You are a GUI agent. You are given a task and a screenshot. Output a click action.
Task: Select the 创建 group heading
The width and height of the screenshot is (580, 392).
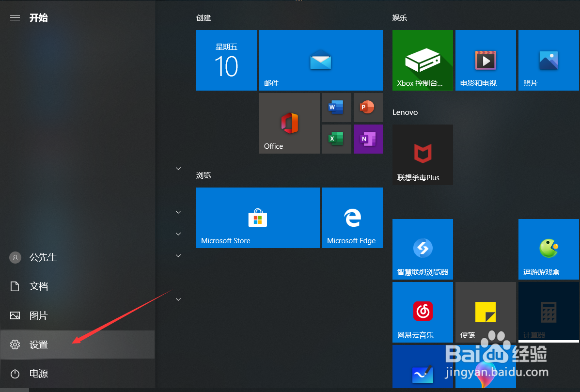(x=204, y=18)
